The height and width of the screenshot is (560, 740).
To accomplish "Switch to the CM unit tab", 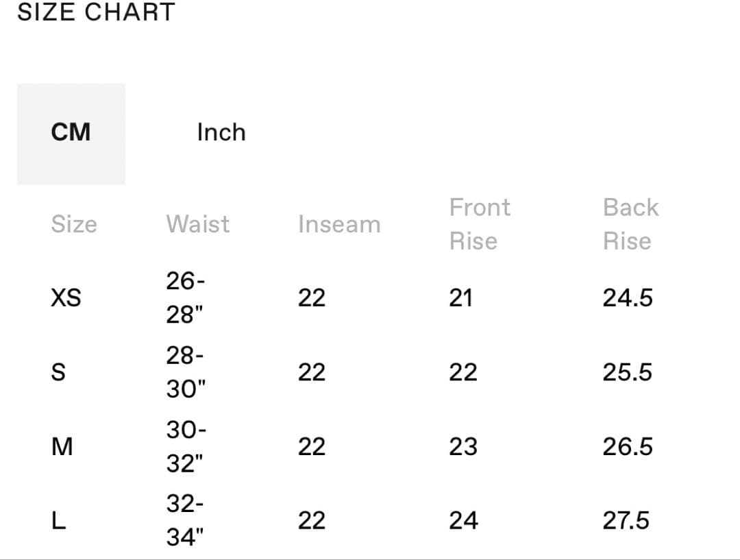I will tap(71, 133).
